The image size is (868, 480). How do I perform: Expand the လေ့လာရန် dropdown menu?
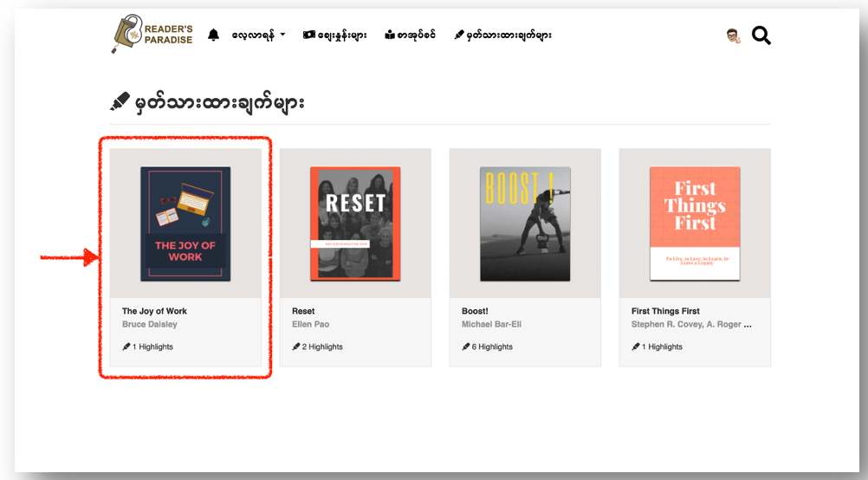click(258, 36)
